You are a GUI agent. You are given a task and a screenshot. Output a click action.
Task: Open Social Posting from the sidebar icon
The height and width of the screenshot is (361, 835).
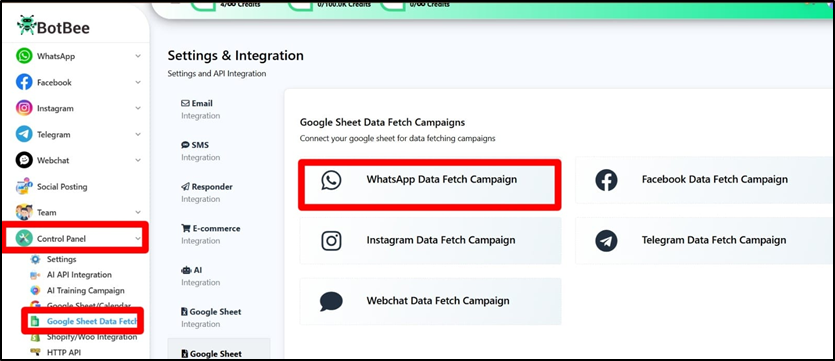pyautogui.click(x=24, y=186)
